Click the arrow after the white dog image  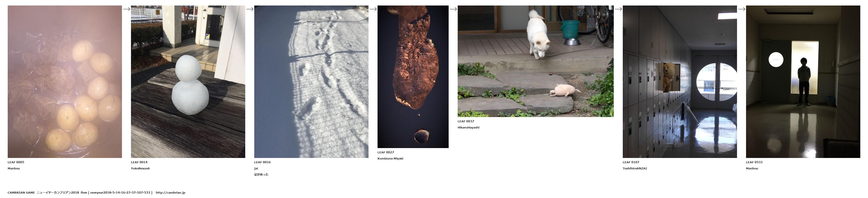[x=618, y=9]
